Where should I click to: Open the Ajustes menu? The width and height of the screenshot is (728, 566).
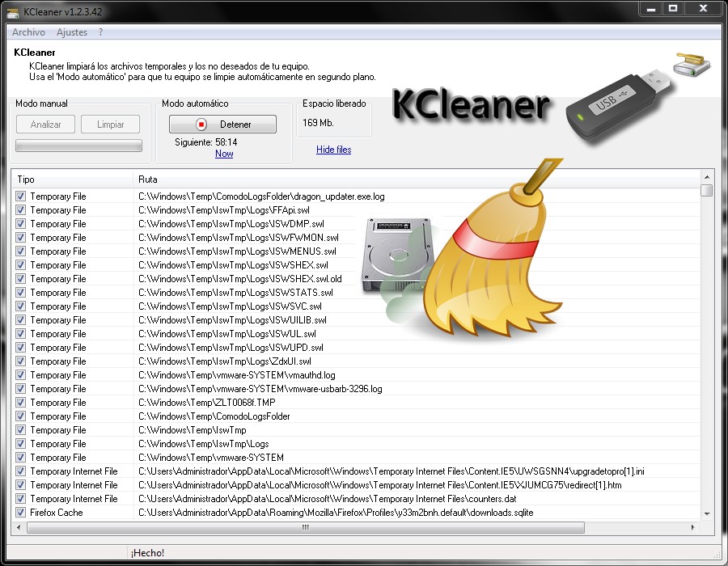(71, 32)
